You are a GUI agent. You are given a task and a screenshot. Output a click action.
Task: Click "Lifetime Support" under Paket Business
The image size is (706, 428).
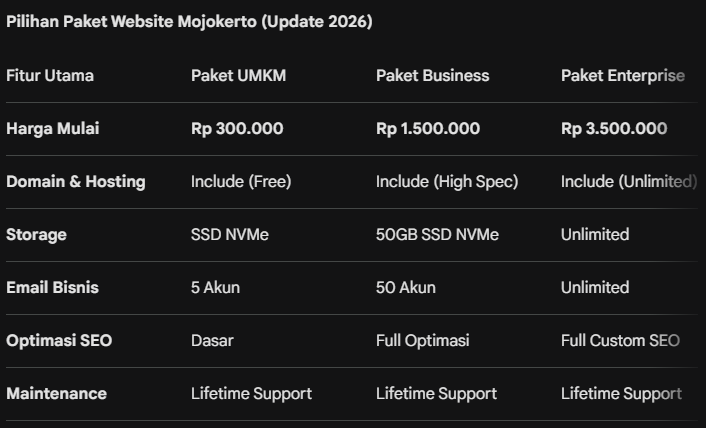point(436,394)
